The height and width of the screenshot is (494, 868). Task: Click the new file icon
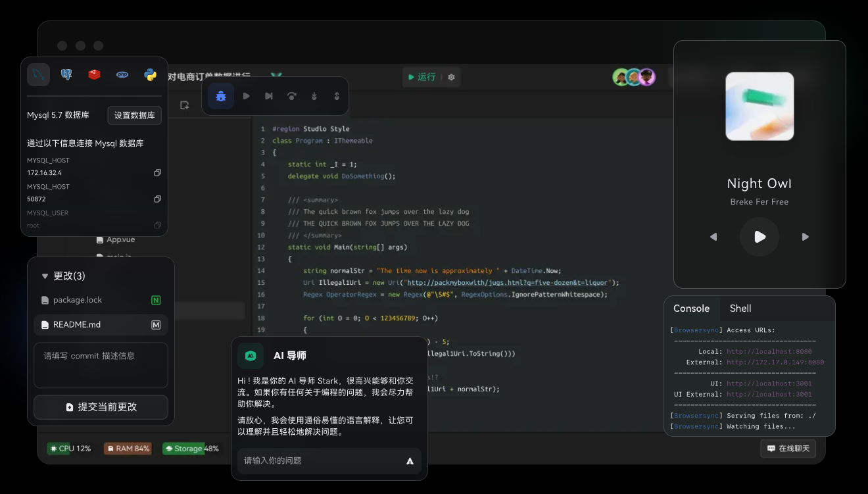(x=185, y=105)
